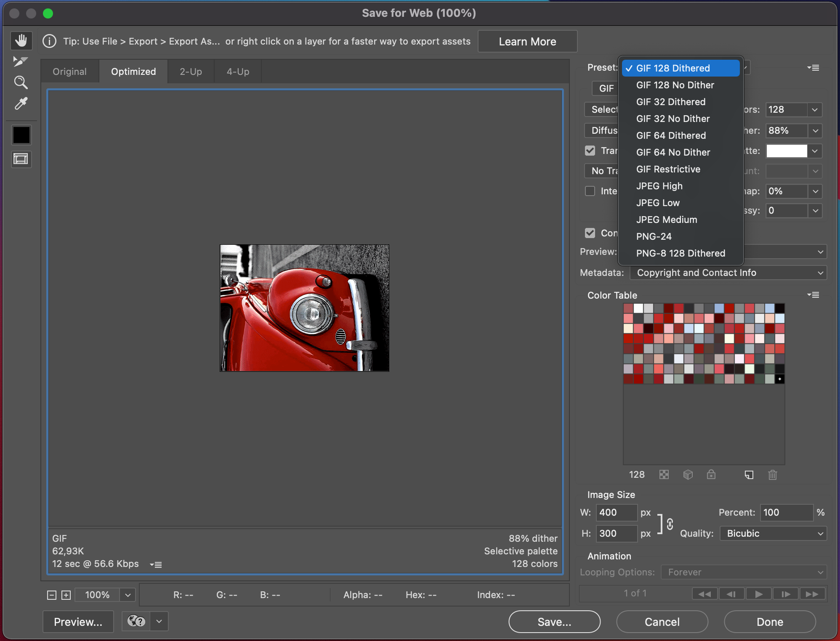Open the Metadata dropdown

click(x=728, y=273)
